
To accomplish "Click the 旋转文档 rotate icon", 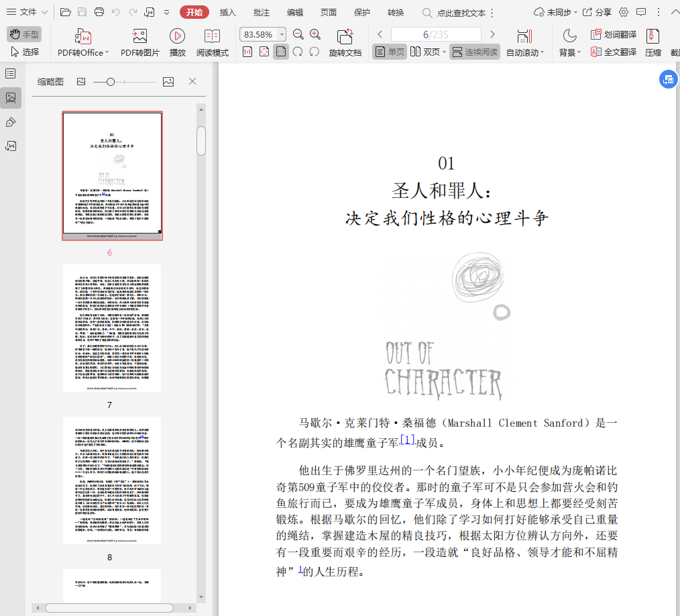I will pos(345,42).
